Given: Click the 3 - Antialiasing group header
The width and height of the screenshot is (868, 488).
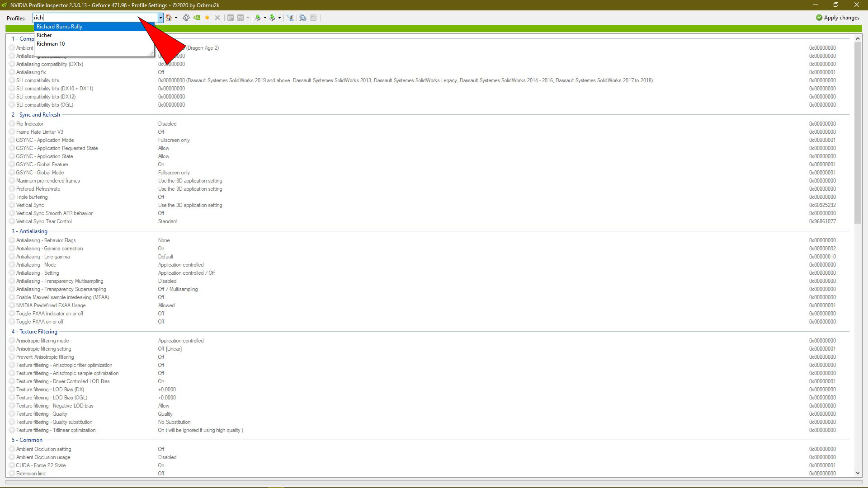Looking at the screenshot, I should pos(29,231).
